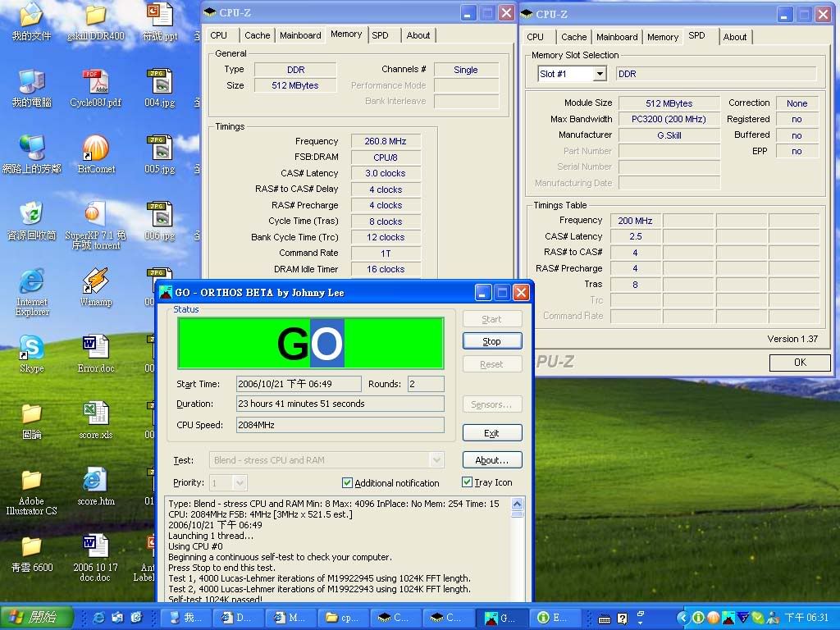This screenshot has width=840, height=630.
Task: Open the gskill DDR400 folder icon
Action: pyautogui.click(x=96, y=21)
